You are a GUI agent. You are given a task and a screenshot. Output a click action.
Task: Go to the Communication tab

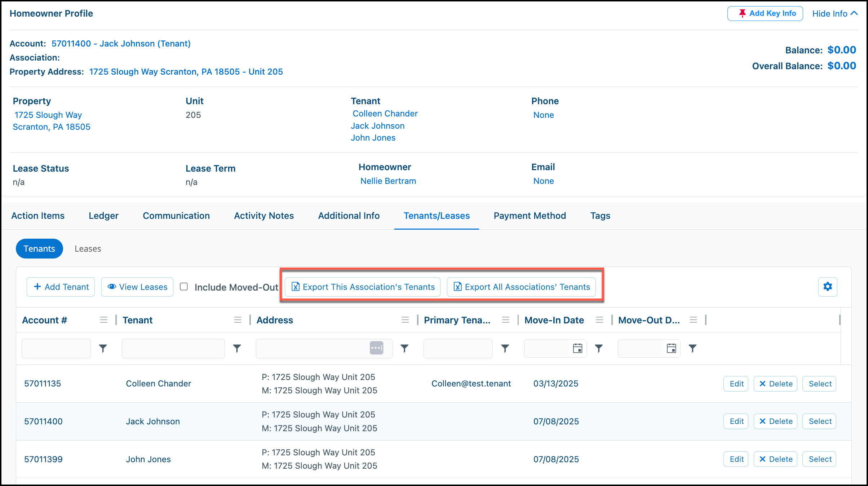tap(176, 216)
